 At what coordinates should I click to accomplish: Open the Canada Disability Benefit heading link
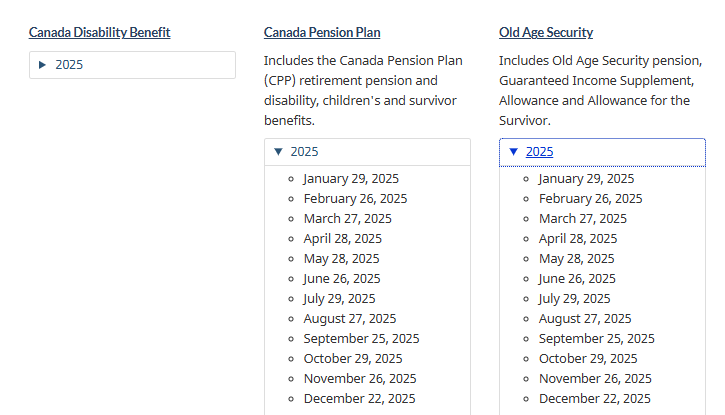click(x=99, y=33)
